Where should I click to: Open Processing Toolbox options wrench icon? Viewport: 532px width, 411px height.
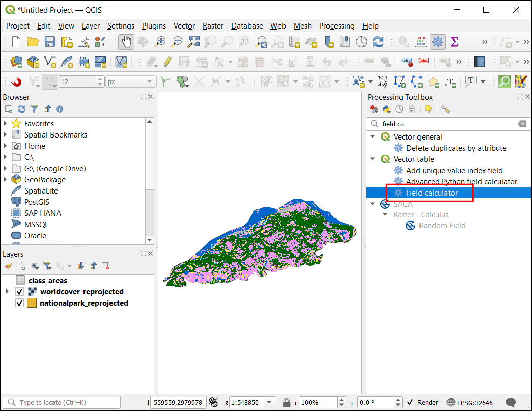pos(445,109)
